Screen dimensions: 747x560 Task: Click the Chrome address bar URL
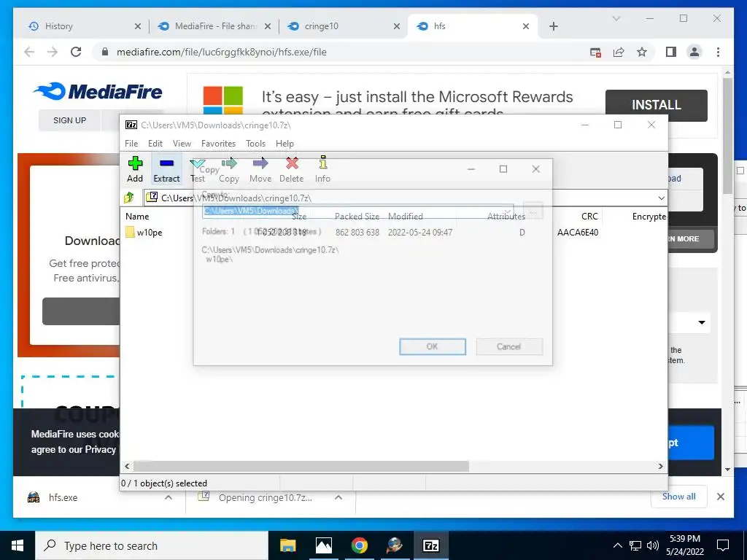222,52
